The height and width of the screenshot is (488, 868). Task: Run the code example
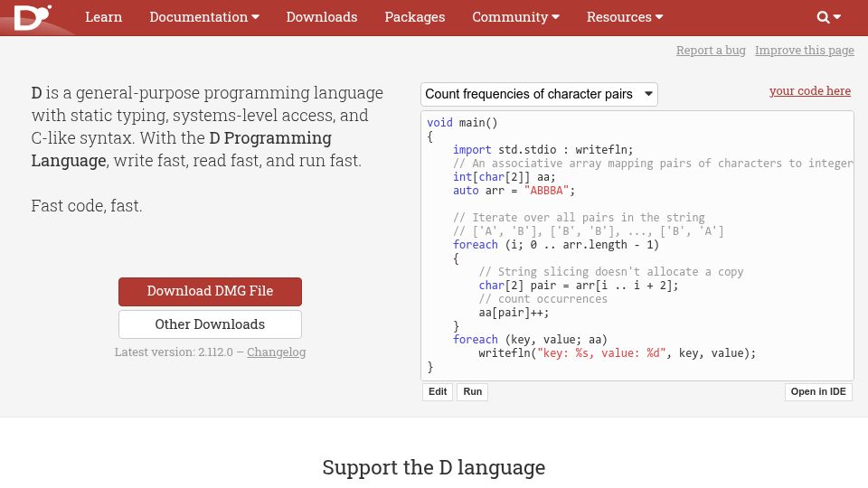[x=472, y=391]
